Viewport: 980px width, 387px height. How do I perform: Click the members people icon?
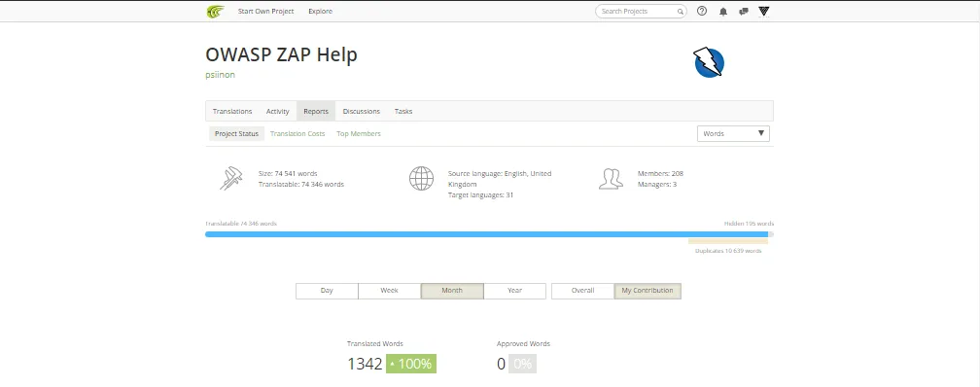[x=611, y=178]
